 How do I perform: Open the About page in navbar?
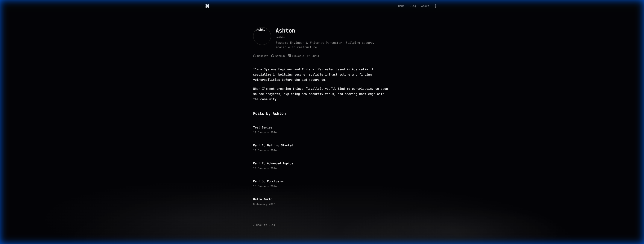[425, 6]
